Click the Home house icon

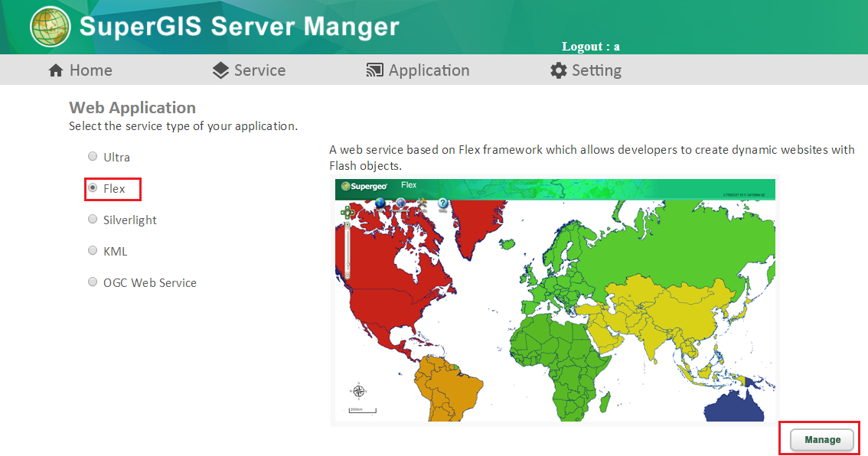coord(55,70)
